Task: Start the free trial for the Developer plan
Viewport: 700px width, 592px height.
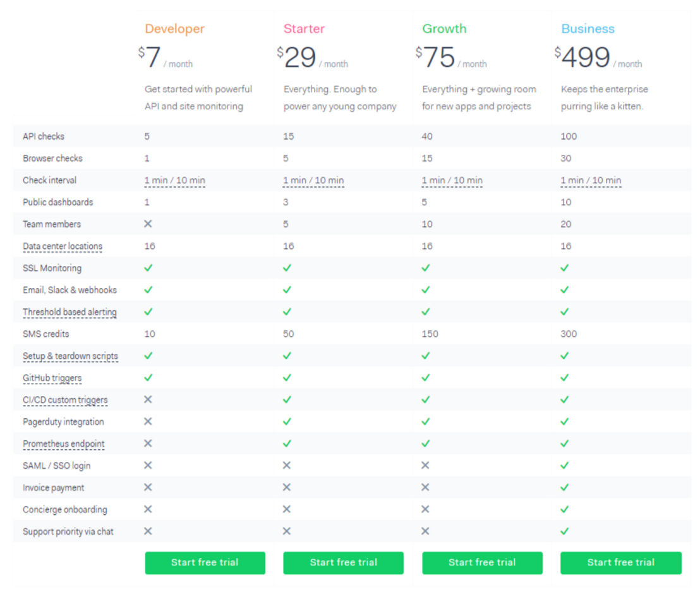Action: tap(205, 562)
